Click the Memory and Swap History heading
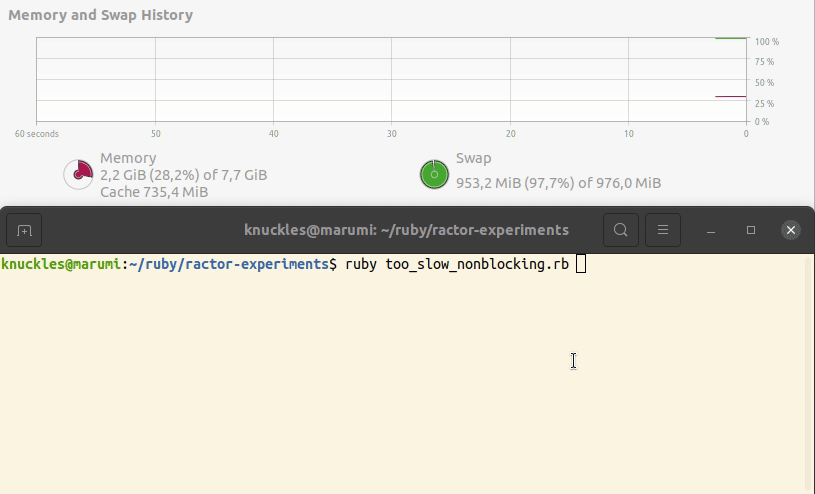Screen dimensions: 815x494 pos(100,15)
